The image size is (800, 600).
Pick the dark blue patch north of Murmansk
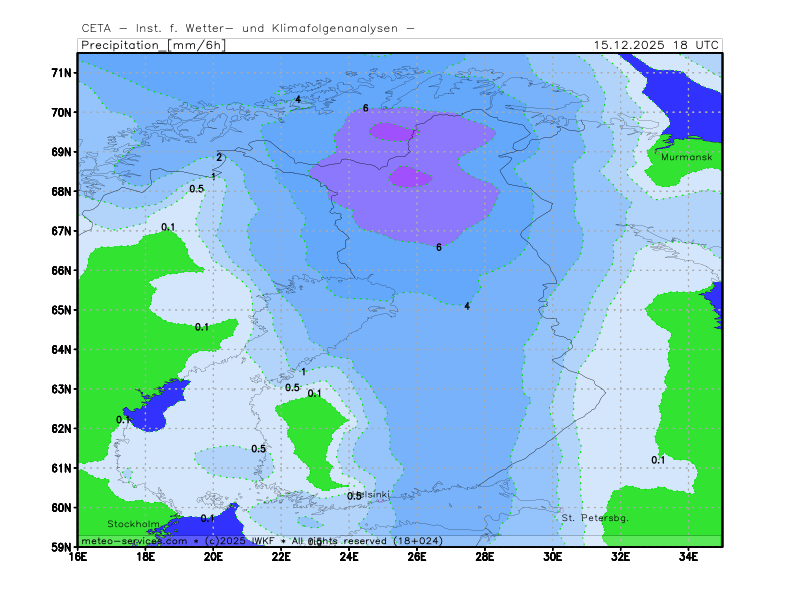point(680,95)
